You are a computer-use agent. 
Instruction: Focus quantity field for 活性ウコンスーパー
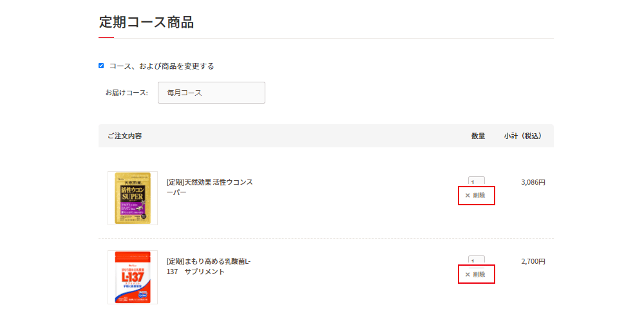[x=477, y=181]
